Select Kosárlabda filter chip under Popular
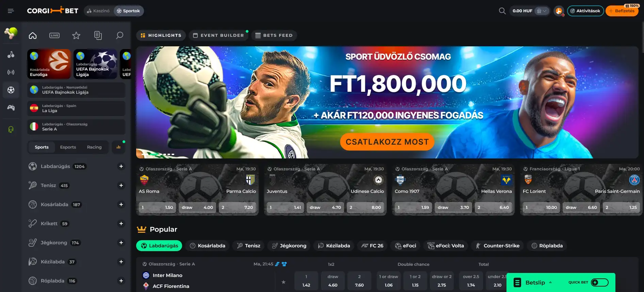Screen dimensions: 644x292 click(208, 246)
